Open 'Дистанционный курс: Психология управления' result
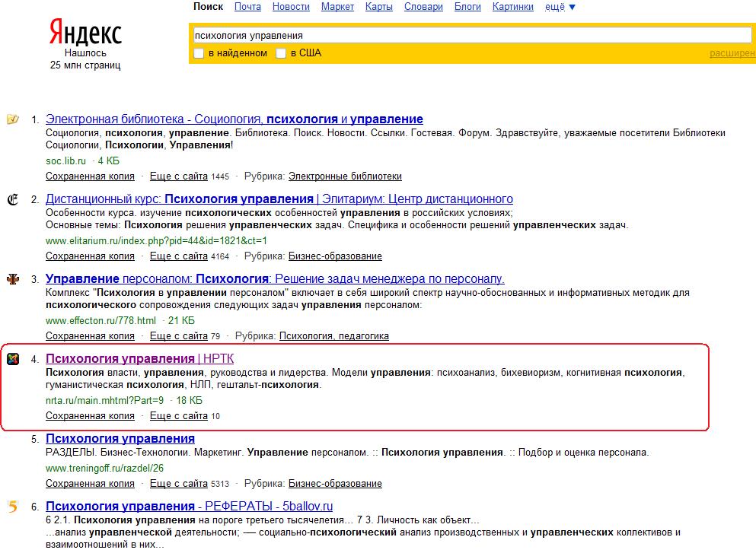This screenshot has height=553, width=756. coord(279,199)
